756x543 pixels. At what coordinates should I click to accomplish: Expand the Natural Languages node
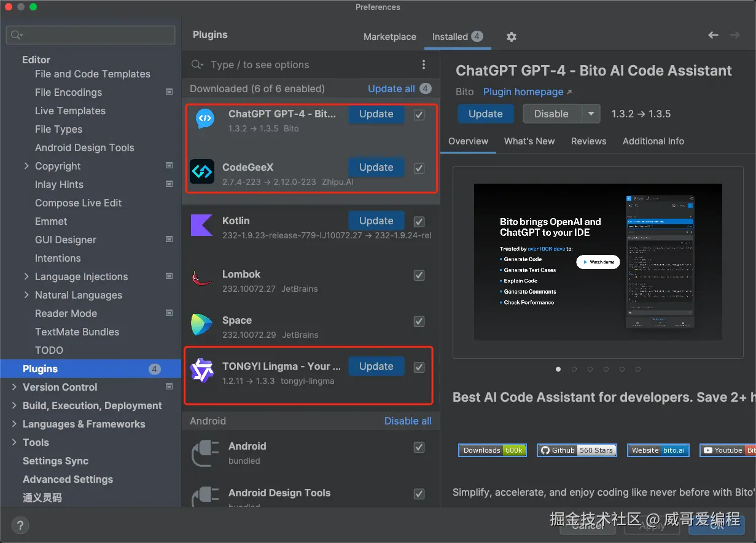tap(26, 295)
